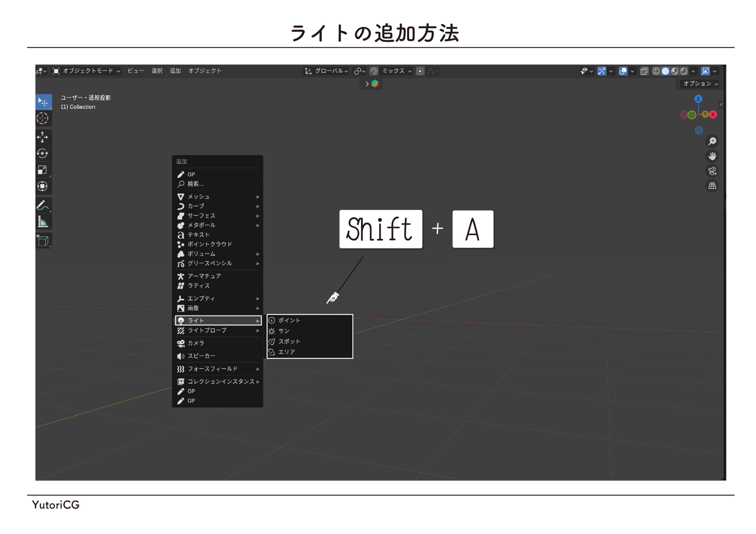Open the グローバル orientation dropdown
The width and height of the screenshot is (756, 534).
tap(326, 71)
